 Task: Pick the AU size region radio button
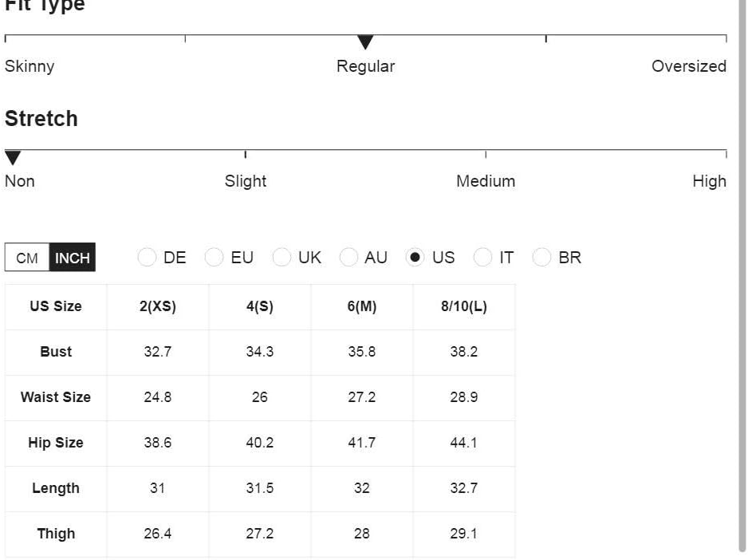click(x=348, y=258)
